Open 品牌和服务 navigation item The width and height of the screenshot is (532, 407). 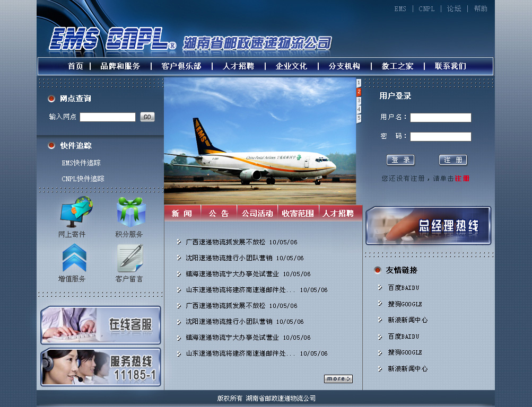coord(120,66)
